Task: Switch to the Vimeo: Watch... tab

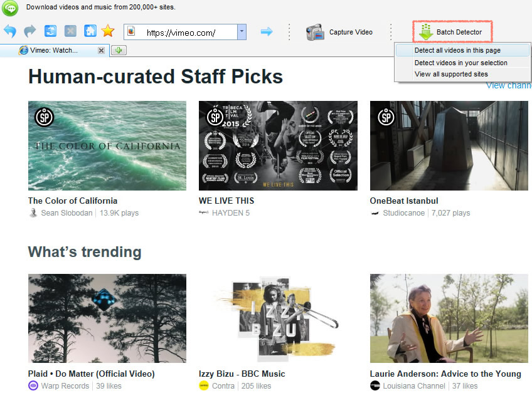Action: coord(55,51)
